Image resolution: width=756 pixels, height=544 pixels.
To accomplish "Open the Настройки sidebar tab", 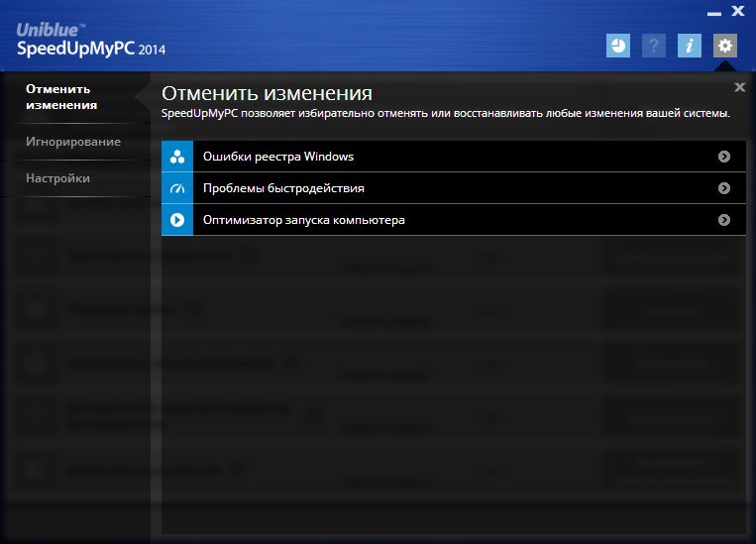I will [x=75, y=178].
